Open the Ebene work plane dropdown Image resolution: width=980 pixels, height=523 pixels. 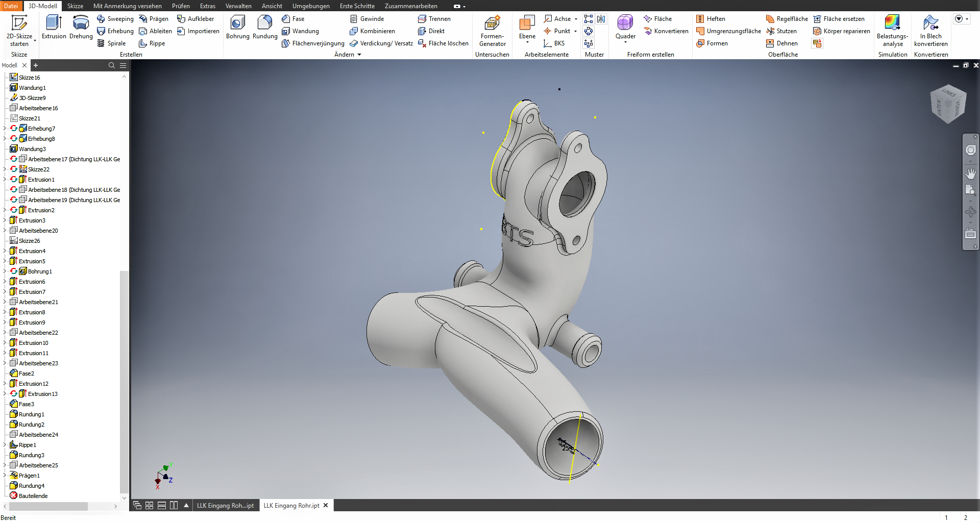pyautogui.click(x=527, y=42)
